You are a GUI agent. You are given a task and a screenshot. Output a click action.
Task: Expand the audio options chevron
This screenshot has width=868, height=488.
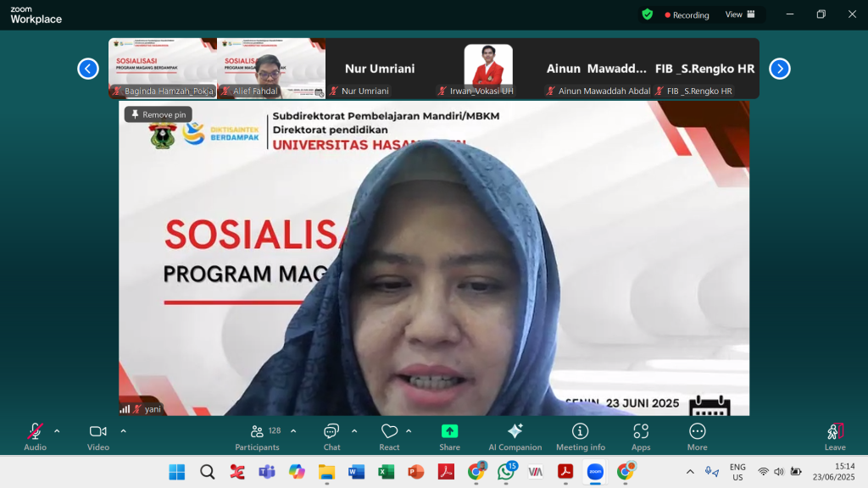pos(57,430)
